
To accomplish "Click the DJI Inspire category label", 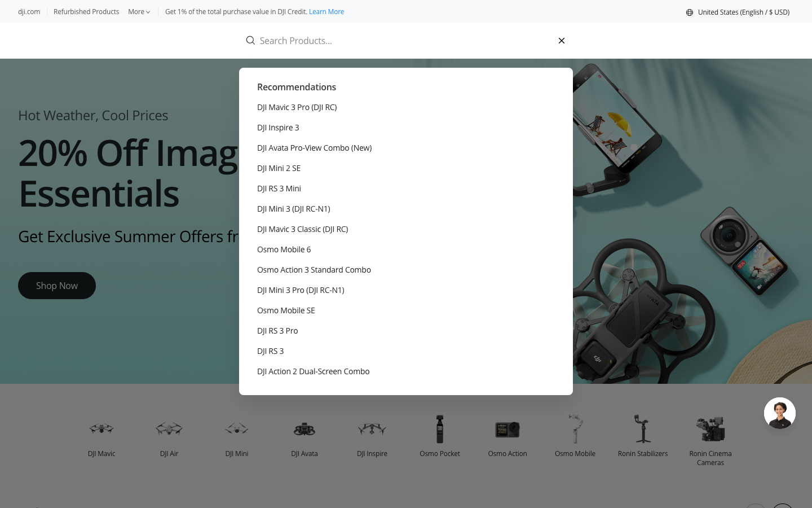I will point(372,454).
